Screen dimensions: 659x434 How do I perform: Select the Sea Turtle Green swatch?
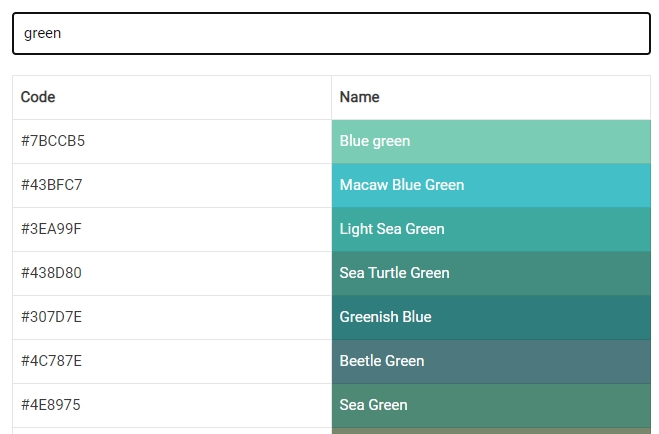(x=490, y=273)
